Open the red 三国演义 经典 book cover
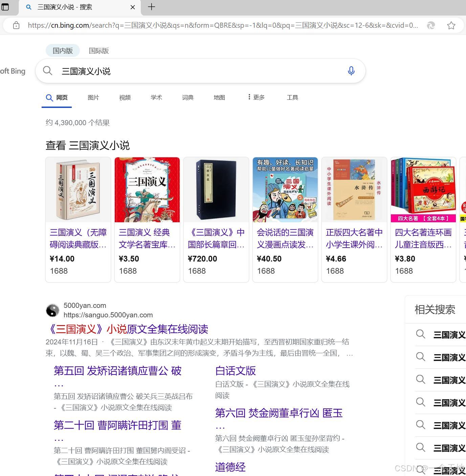 147,190
